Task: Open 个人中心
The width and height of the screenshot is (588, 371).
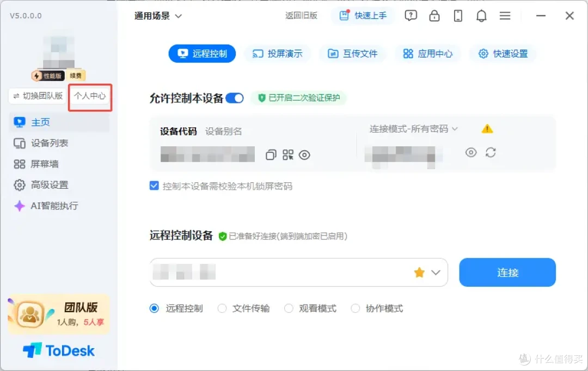Action: (90, 96)
